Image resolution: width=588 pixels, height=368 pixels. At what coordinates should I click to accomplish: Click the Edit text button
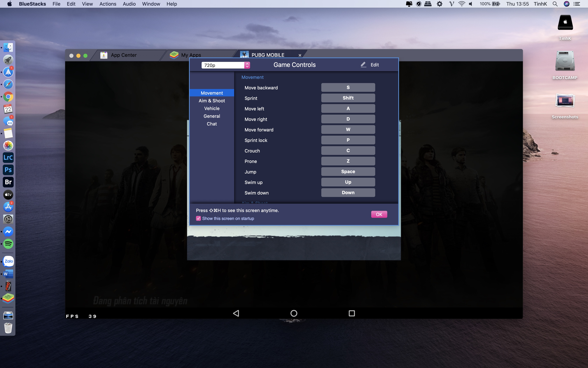374,65
